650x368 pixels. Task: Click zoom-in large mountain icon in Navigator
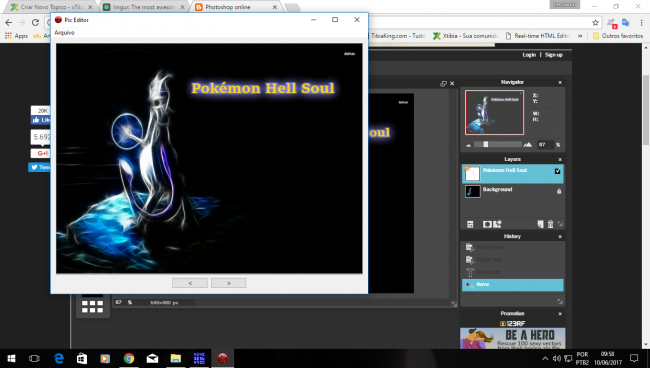tap(528, 145)
